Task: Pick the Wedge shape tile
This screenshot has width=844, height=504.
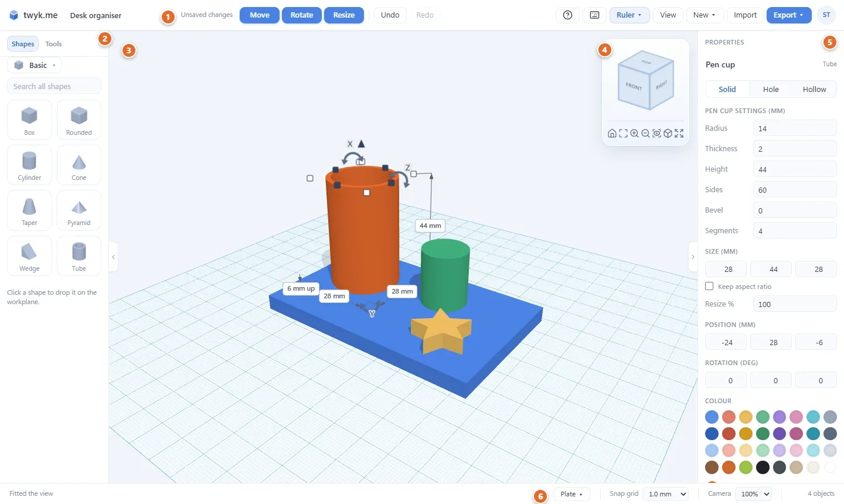Action: coord(29,256)
